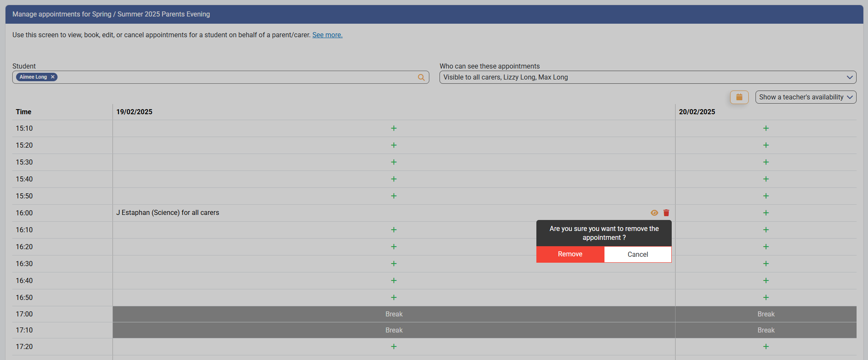This screenshot has height=360, width=868.
Task: Expand the Who can see these appointments dropdown
Action: [x=647, y=77]
